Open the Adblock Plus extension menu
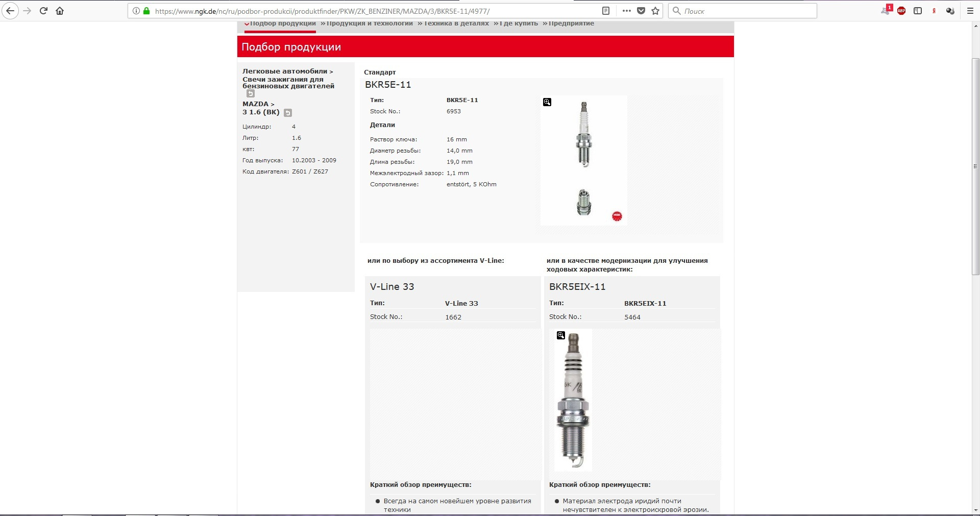Viewport: 980px width, 516px height. click(x=901, y=11)
